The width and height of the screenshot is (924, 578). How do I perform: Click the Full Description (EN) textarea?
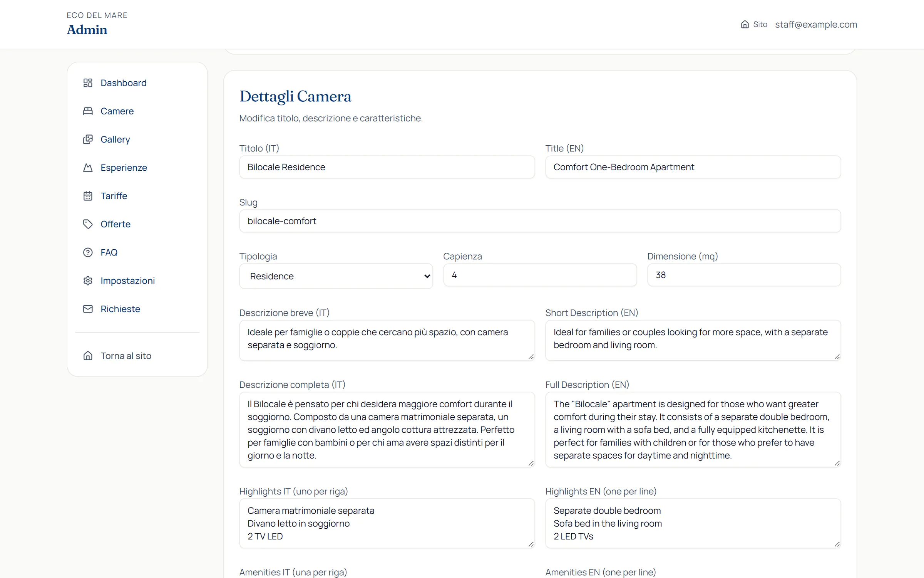tap(693, 430)
